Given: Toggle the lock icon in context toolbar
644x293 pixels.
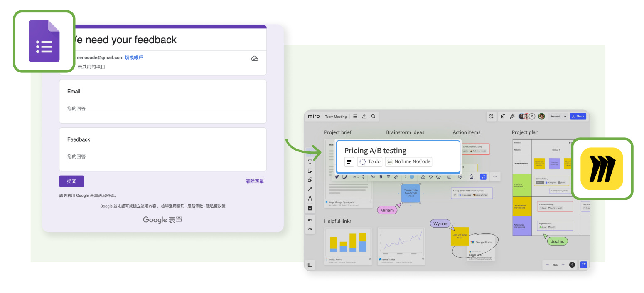Looking at the screenshot, I should coord(472,176).
